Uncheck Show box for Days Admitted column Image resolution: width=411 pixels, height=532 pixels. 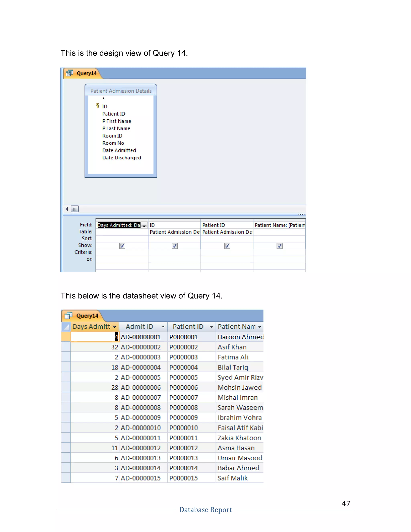[122, 246]
